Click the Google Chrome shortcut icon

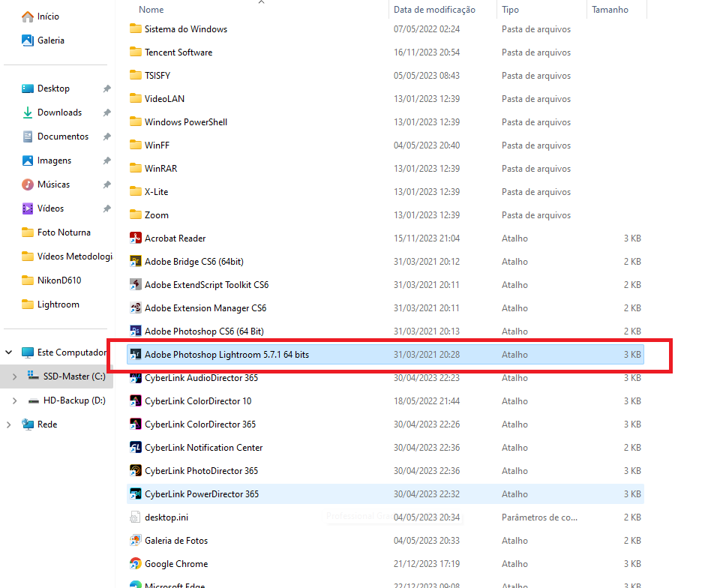(x=135, y=564)
